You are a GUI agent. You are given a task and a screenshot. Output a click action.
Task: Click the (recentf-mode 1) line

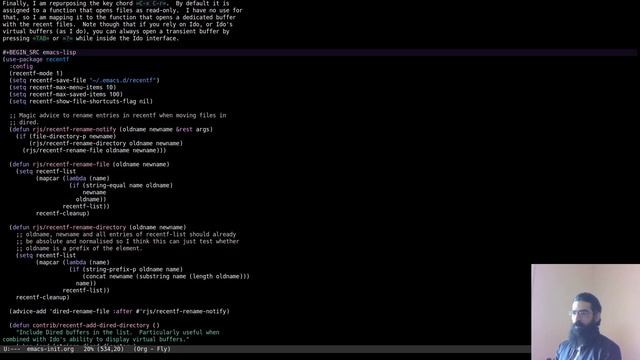(36, 73)
